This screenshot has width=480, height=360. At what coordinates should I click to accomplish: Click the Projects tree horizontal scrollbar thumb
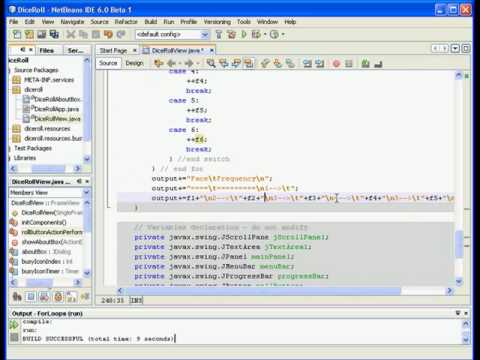[x=48, y=169]
